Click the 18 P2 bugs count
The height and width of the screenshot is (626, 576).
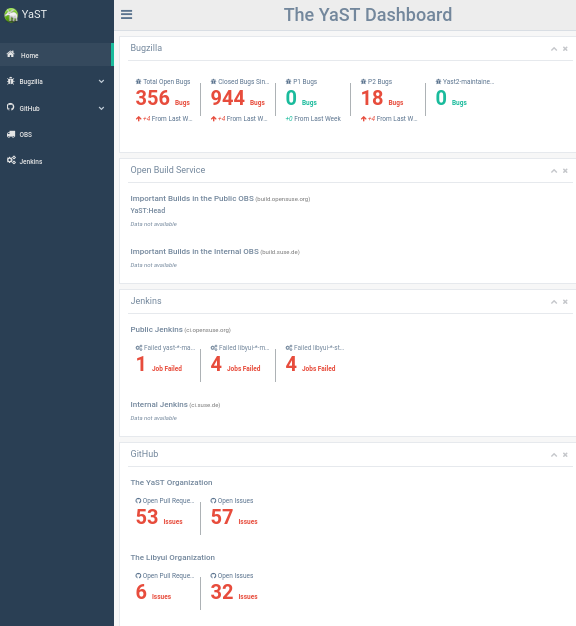pos(372,98)
